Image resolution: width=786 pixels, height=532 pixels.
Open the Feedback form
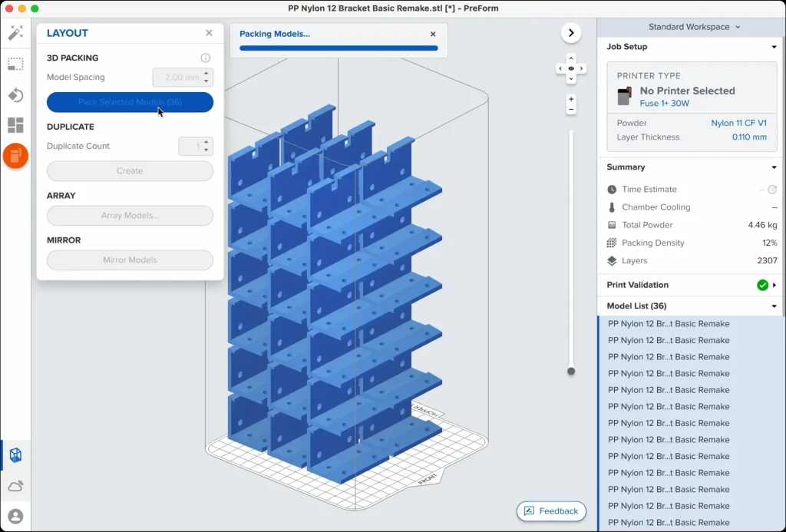click(551, 511)
